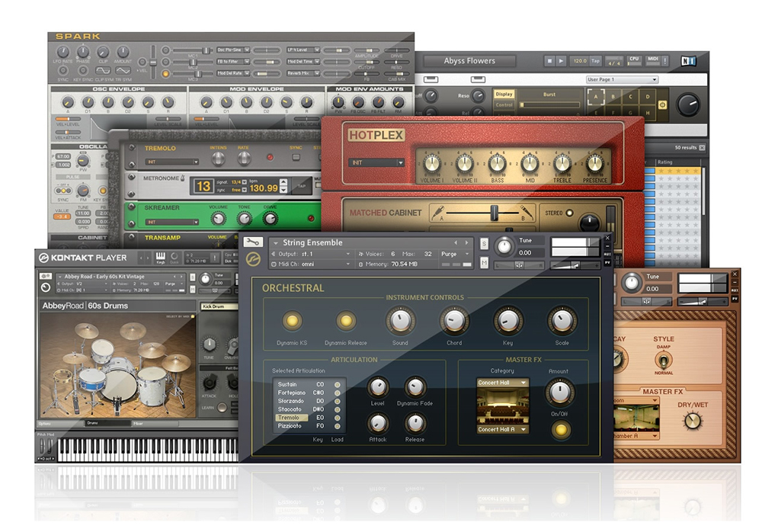Click the Tremolo Rate knob
The width and height of the screenshot is (762, 532).
[x=244, y=158]
